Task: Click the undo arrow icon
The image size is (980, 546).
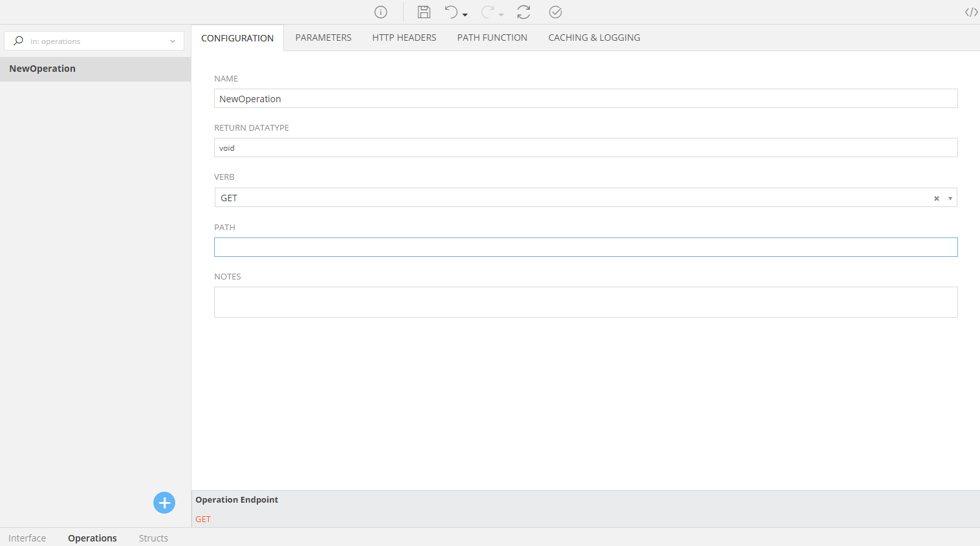Action: pos(451,12)
